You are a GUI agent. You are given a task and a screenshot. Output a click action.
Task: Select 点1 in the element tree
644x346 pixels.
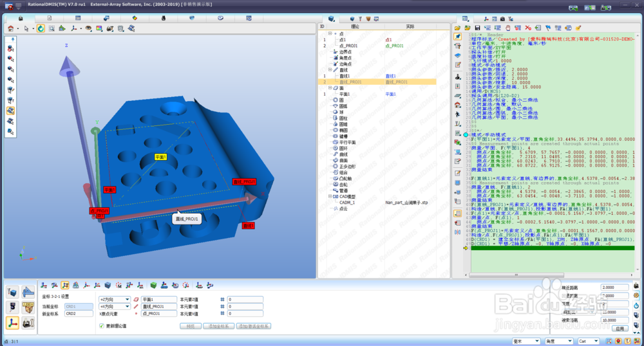coord(343,40)
